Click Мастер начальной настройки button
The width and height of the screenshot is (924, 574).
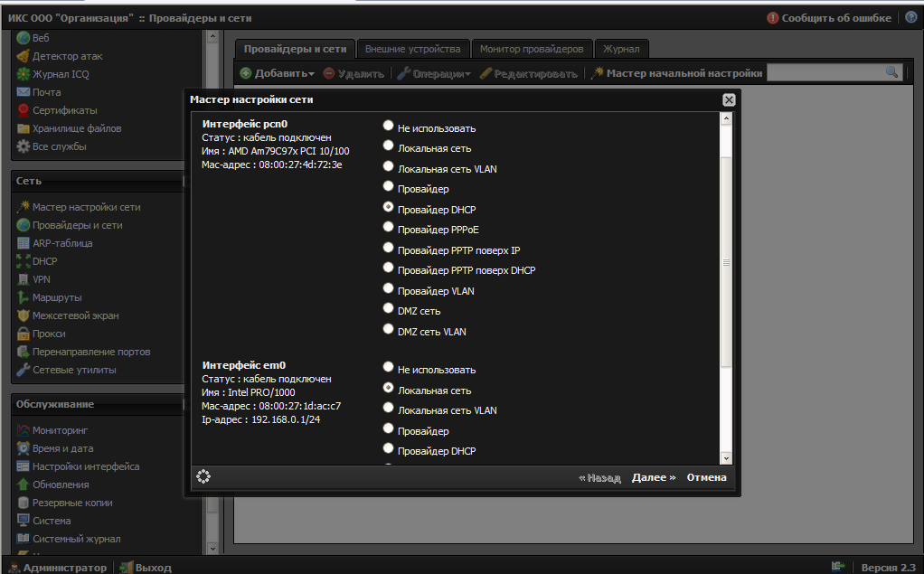(676, 73)
